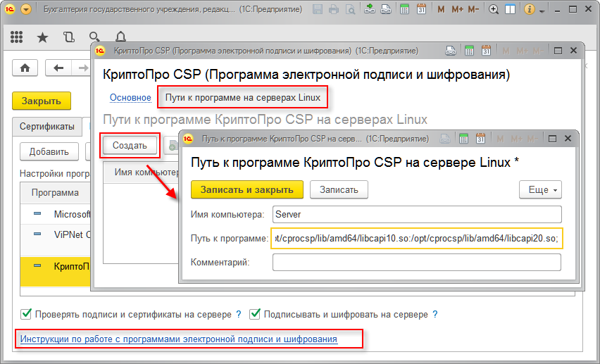
Task: Open calendar icon in Linux path dialog
Action: coord(480,139)
